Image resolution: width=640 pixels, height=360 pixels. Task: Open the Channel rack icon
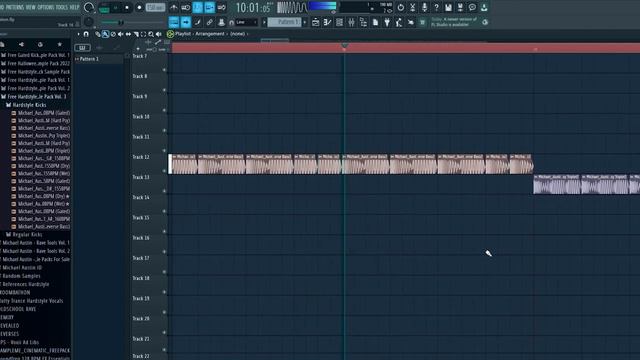pyautogui.click(x=339, y=22)
